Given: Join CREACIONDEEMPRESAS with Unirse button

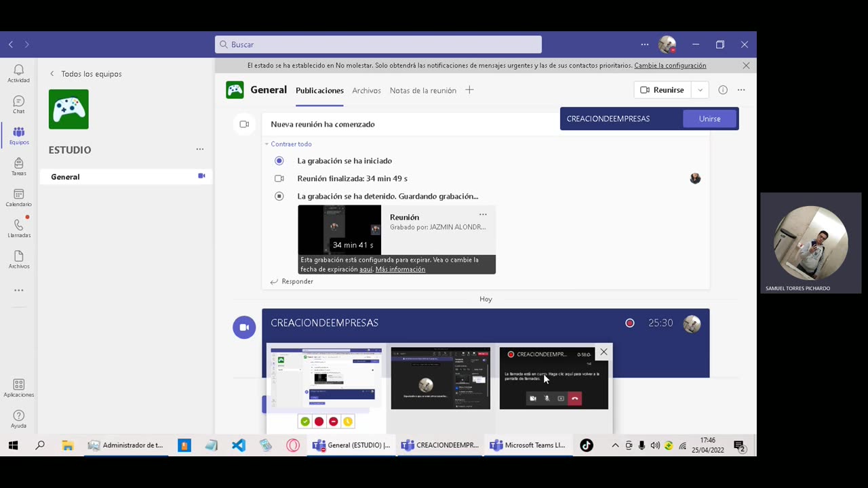Looking at the screenshot, I should click(x=709, y=119).
